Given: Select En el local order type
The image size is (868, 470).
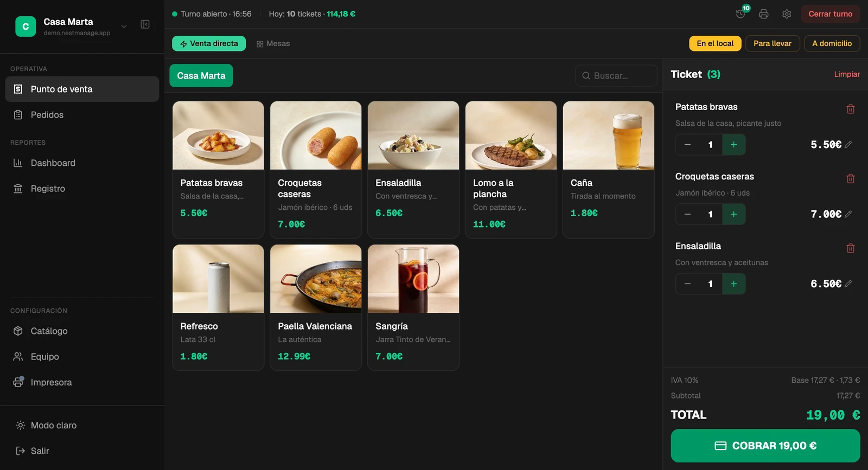Looking at the screenshot, I should click(715, 43).
